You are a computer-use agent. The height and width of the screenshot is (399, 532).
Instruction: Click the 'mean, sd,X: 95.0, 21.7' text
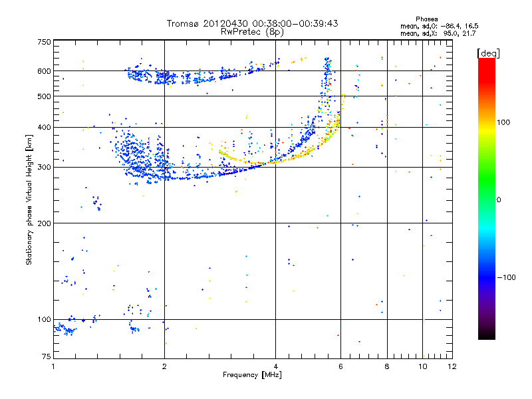pos(438,33)
